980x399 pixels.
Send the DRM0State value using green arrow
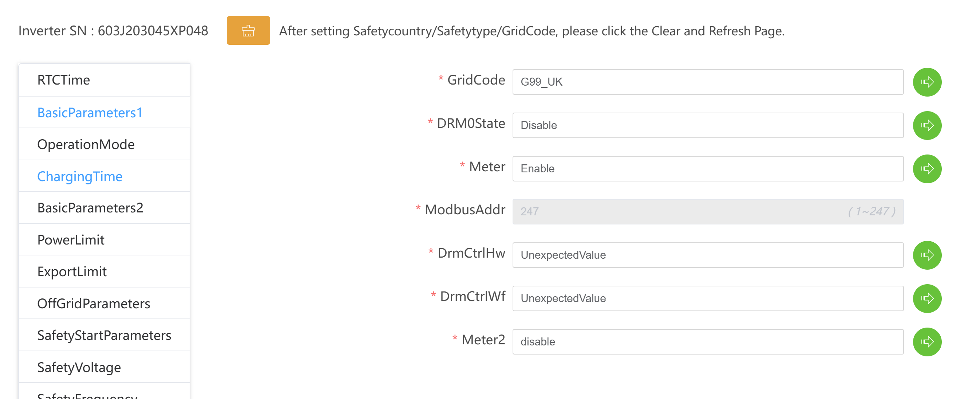927,125
